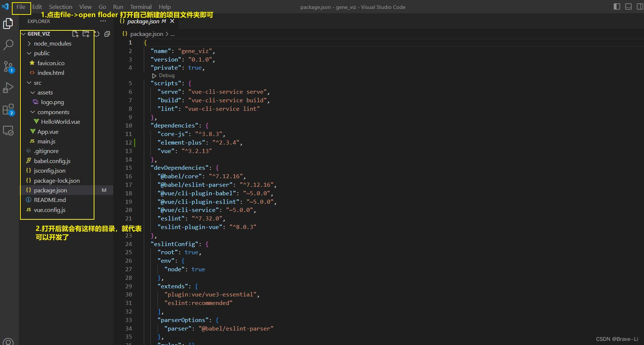
Task: Open the Explorer view in activity bar
Action: coord(8,24)
